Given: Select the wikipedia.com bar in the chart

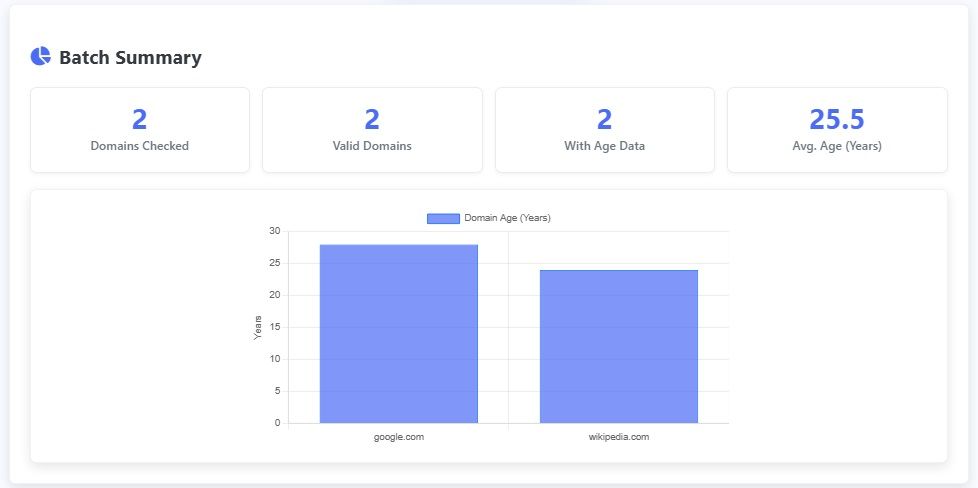Looking at the screenshot, I should coord(619,346).
